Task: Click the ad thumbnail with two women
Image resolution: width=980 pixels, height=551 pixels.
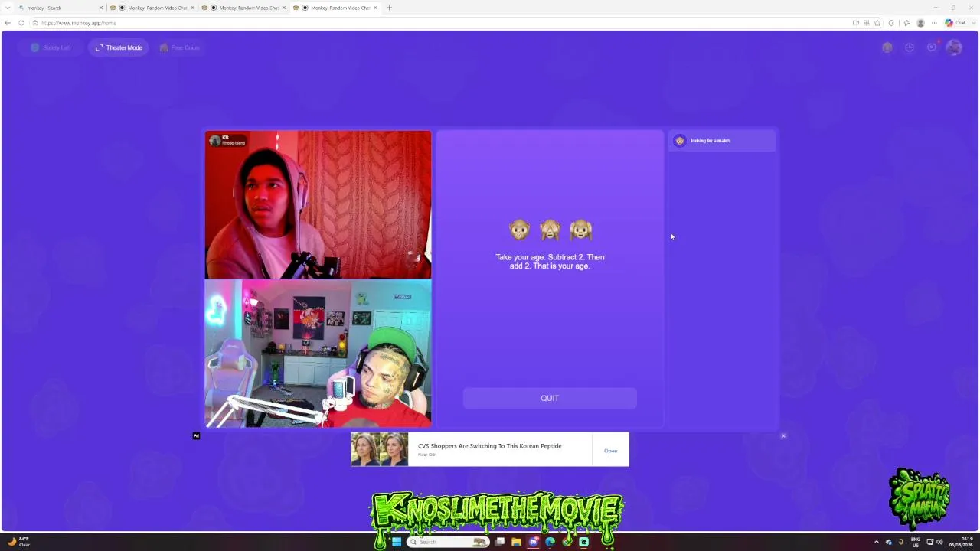Action: click(380, 449)
